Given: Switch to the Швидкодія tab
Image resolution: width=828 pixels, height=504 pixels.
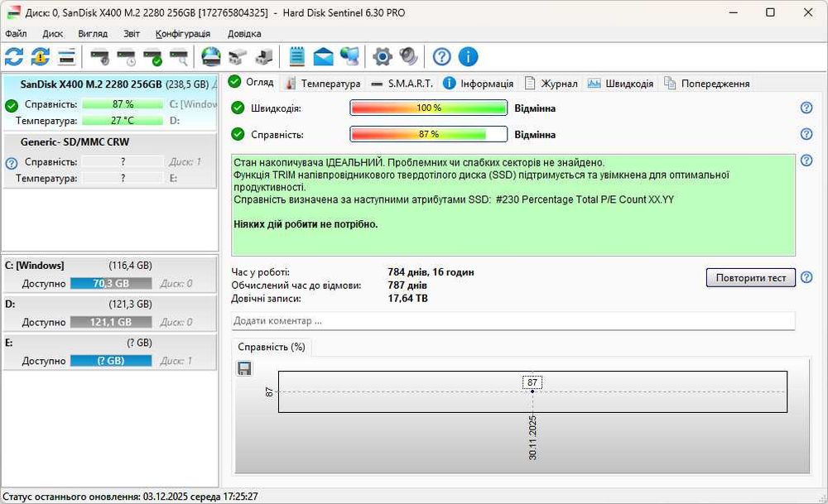Looking at the screenshot, I should pos(620,84).
